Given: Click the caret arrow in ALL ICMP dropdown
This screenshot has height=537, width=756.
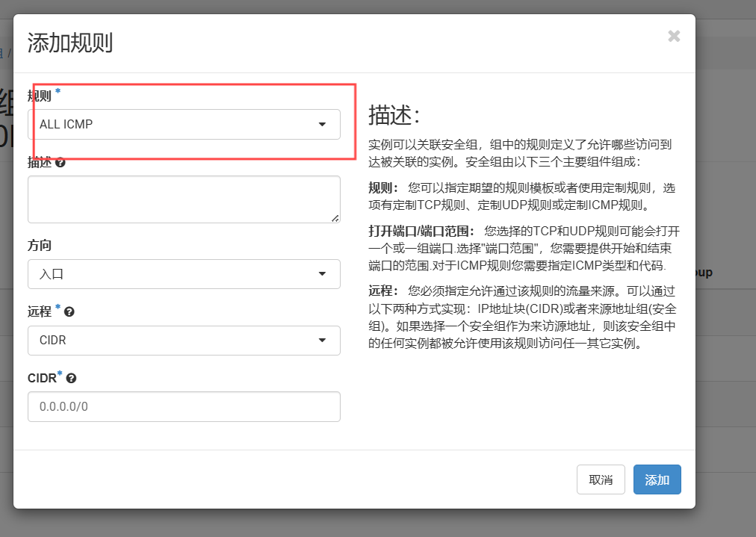Looking at the screenshot, I should point(322,125).
